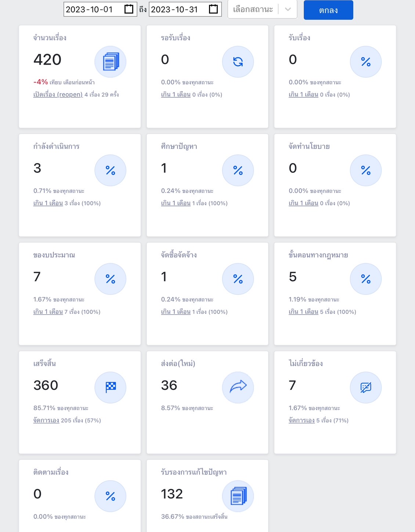Click the percent icon in ขั้นตอนทางกฎหมาย card
This screenshot has width=415, height=532.
pos(366,279)
